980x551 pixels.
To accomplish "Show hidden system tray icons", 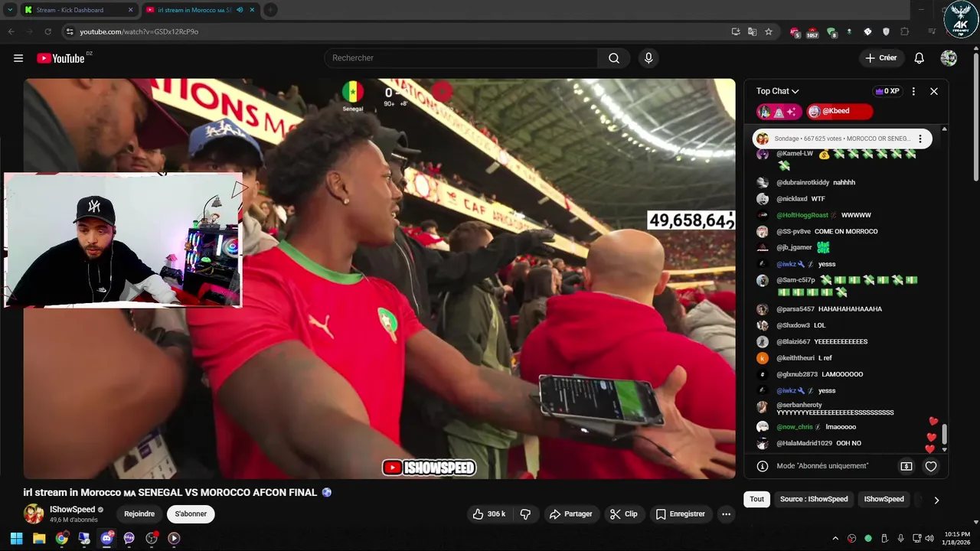I will coord(835,538).
